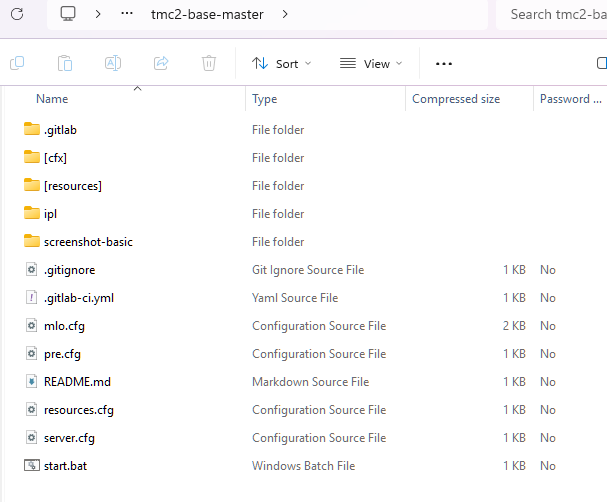Click the Copy toolbar icon
Image resolution: width=607 pixels, height=502 pixels.
(17, 63)
